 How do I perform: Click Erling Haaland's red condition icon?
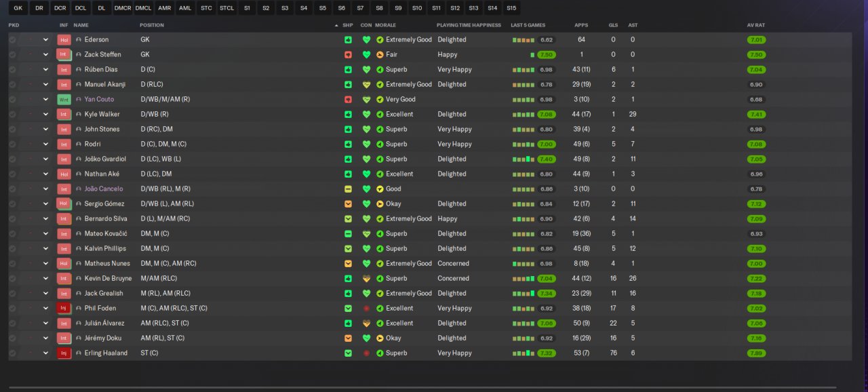tap(366, 353)
